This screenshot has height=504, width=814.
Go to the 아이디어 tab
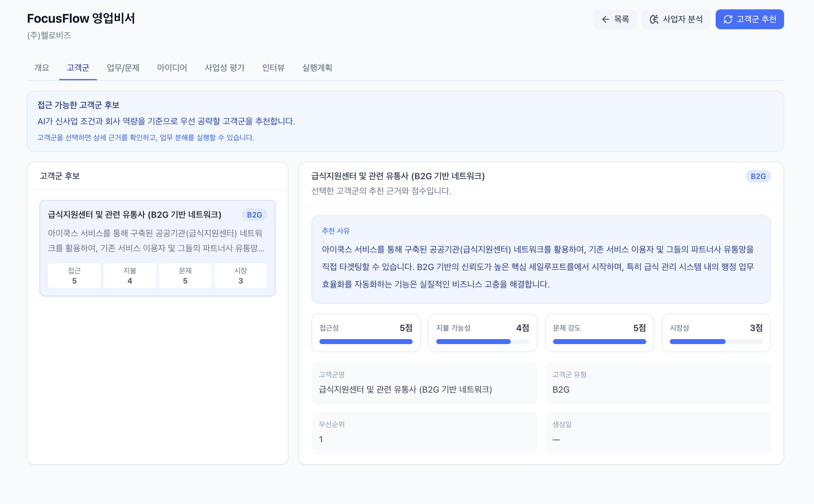[x=172, y=68]
